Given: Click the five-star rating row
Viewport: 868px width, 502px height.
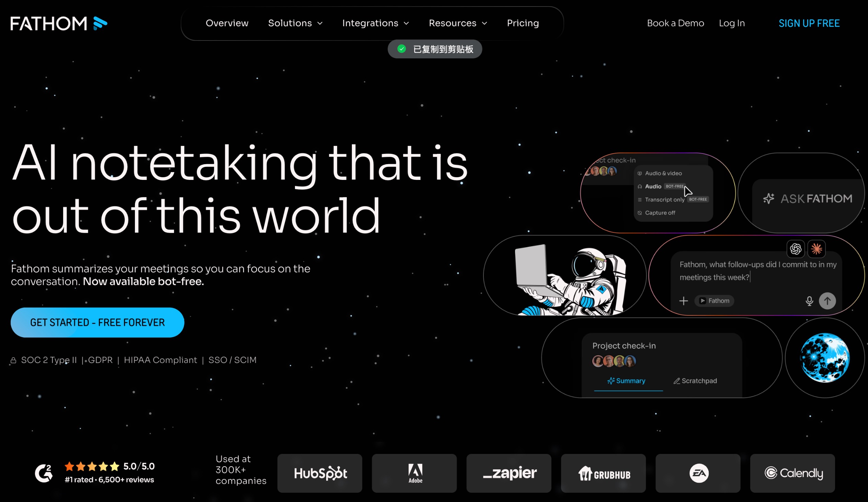Looking at the screenshot, I should click(x=92, y=467).
